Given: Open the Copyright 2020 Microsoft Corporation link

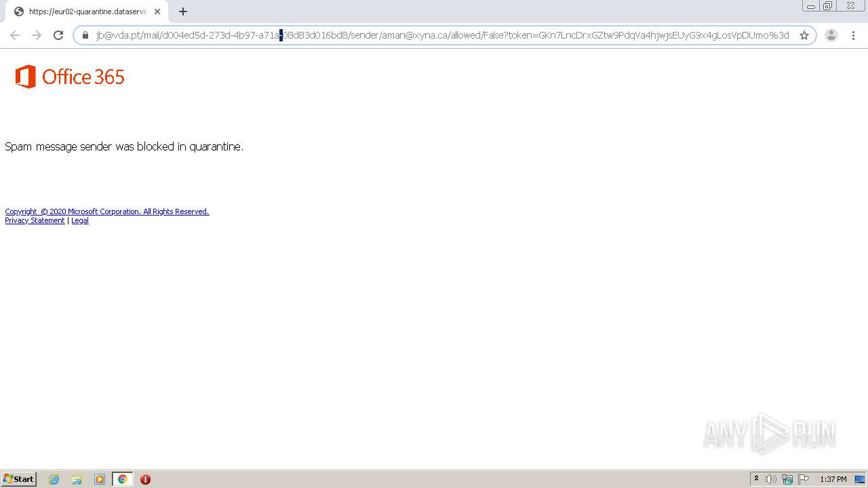Looking at the screenshot, I should point(107,211).
